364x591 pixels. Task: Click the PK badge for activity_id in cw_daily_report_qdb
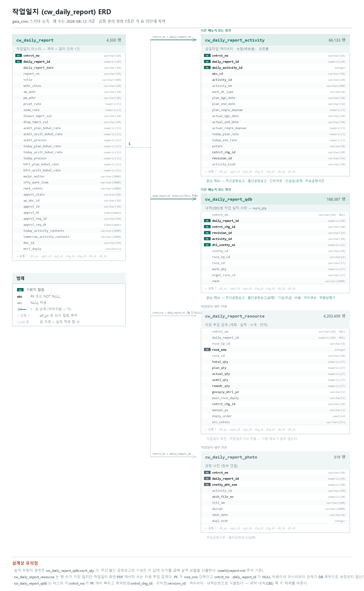[207, 239]
